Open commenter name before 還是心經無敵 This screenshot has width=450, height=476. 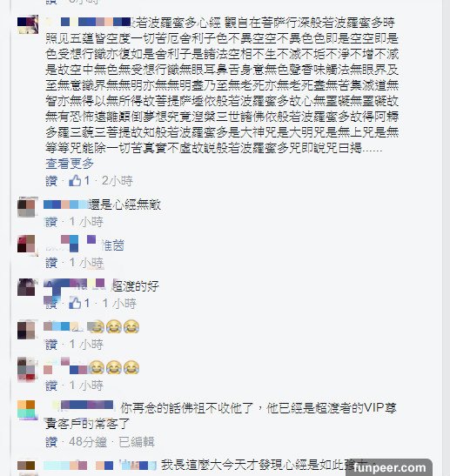[65, 204]
